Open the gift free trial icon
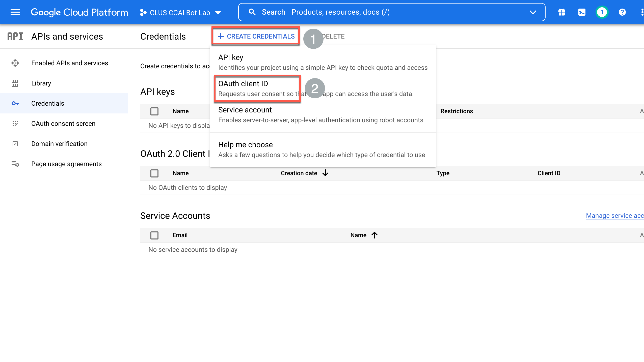 pyautogui.click(x=562, y=12)
